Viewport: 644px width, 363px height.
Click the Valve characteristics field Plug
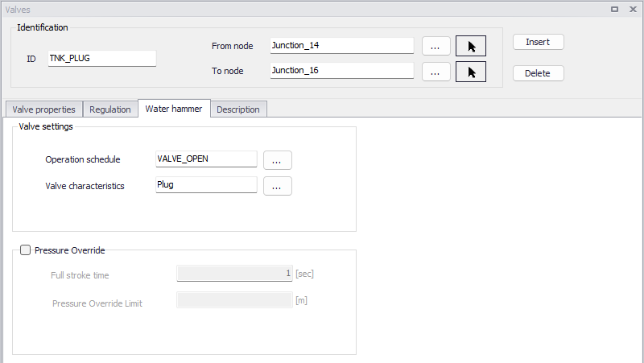click(206, 185)
